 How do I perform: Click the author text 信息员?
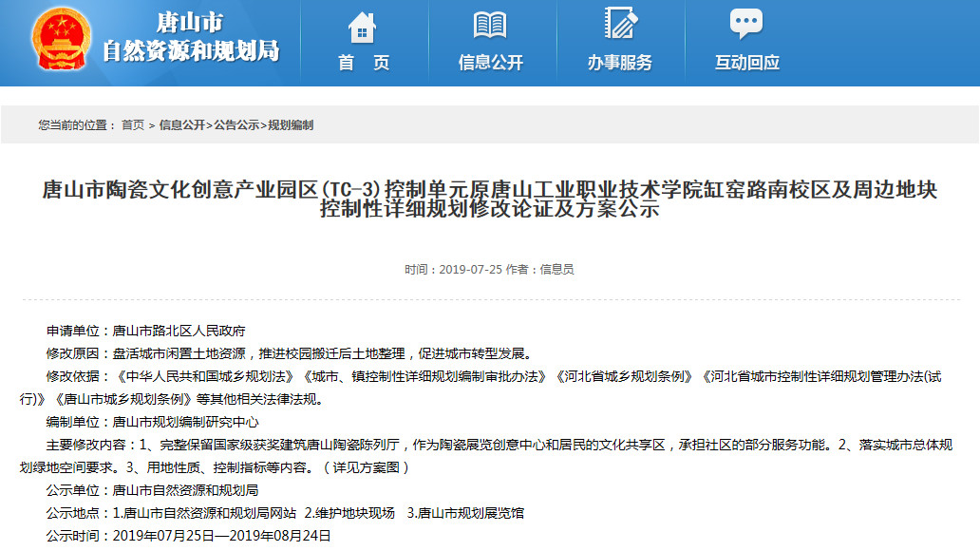click(x=556, y=270)
